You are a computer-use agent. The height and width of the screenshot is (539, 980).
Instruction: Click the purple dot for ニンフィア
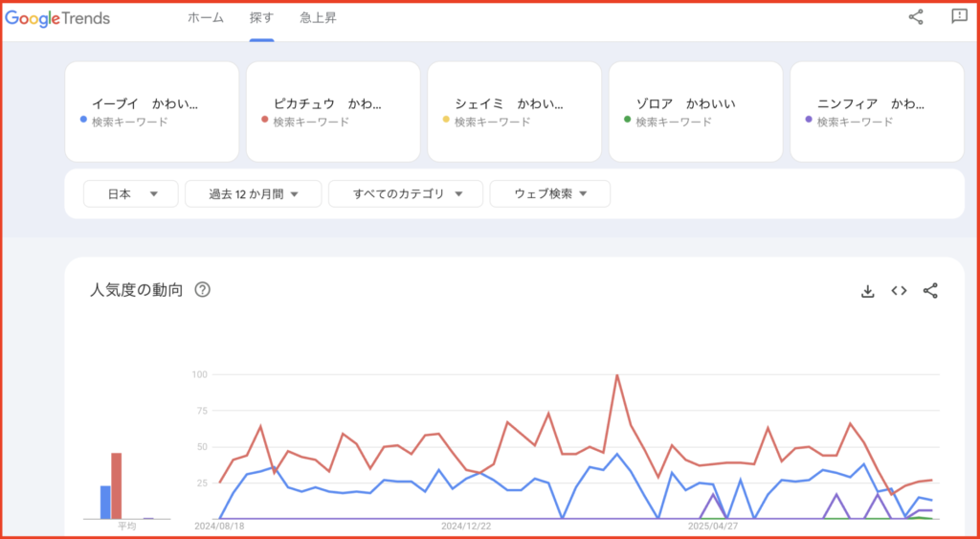coord(809,119)
